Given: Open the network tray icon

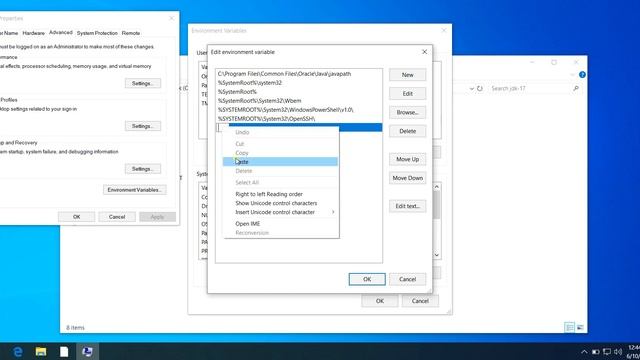Looking at the screenshot, I should (607, 352).
